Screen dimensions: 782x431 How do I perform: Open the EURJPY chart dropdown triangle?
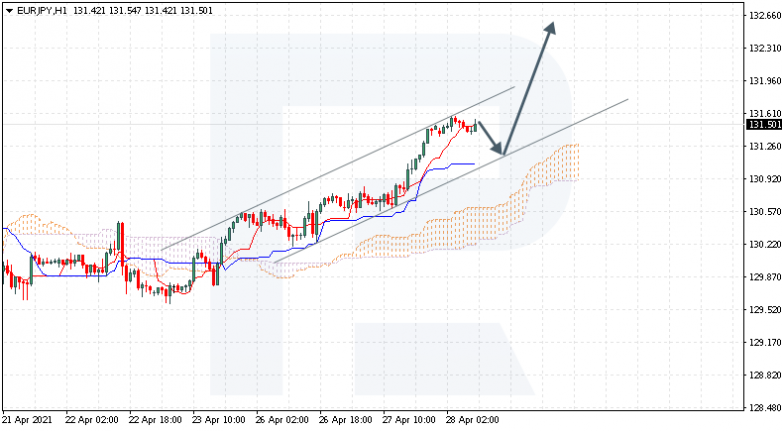click(x=9, y=10)
